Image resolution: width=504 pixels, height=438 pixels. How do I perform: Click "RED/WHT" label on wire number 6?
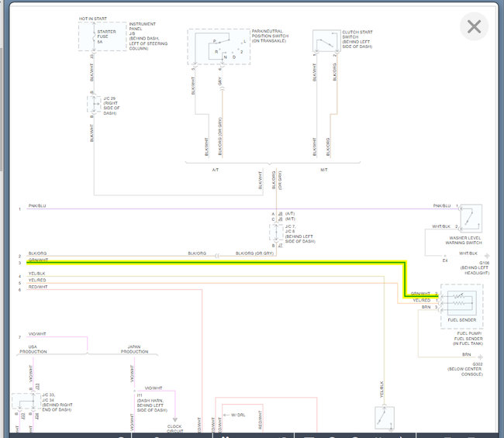(38, 287)
